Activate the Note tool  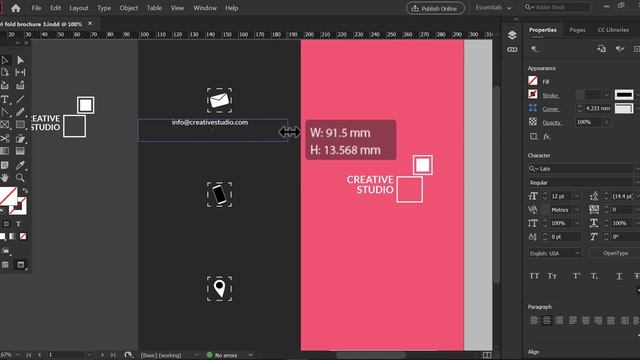[x=5, y=165]
